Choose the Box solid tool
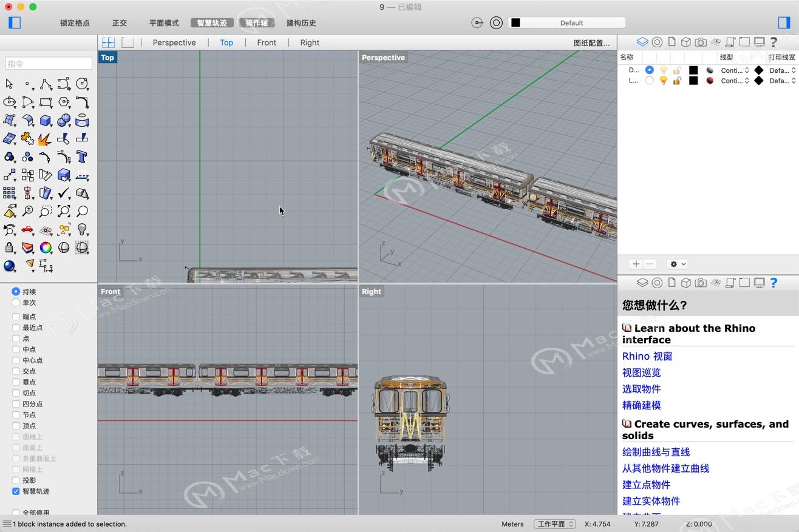Viewport: 799px width, 532px height. (x=46, y=121)
